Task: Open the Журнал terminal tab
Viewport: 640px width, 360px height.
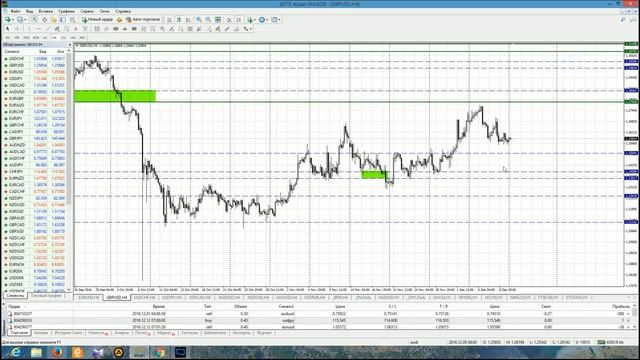Action: [x=264, y=333]
